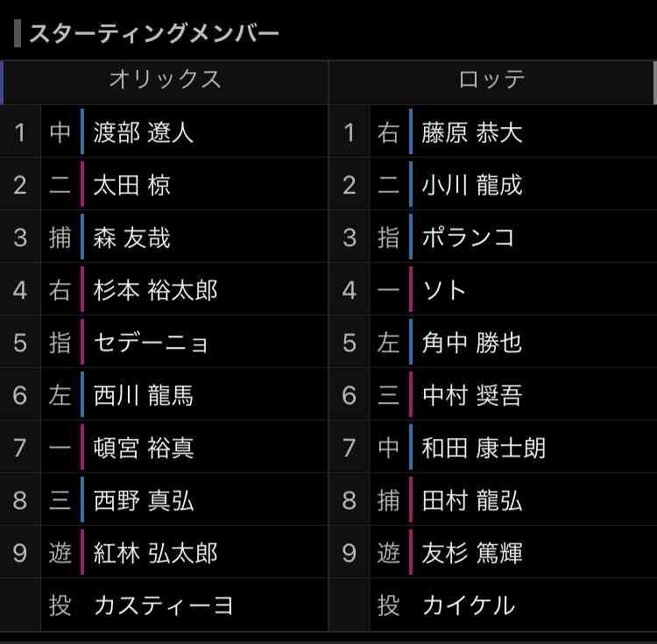Open 西川 龍馬 player page
Viewport: 657px width, 644px height.
click(x=144, y=395)
